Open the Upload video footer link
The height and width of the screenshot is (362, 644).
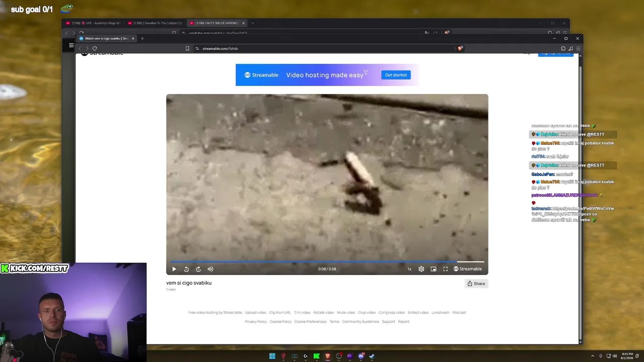pyautogui.click(x=256, y=313)
